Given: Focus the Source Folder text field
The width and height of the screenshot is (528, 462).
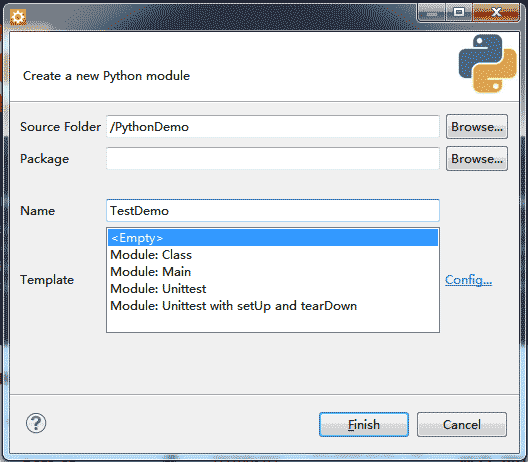Looking at the screenshot, I should (273, 127).
